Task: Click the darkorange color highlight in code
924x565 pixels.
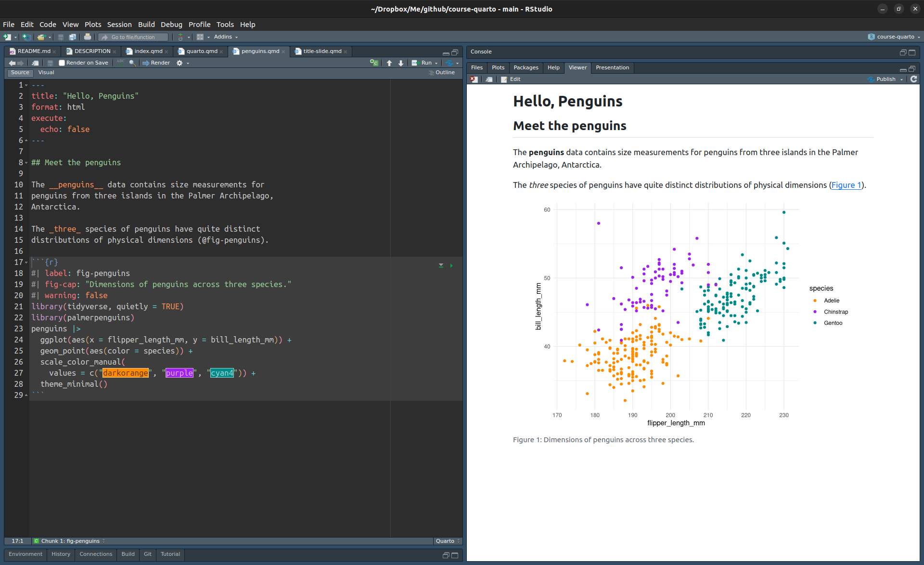Action: tap(125, 373)
